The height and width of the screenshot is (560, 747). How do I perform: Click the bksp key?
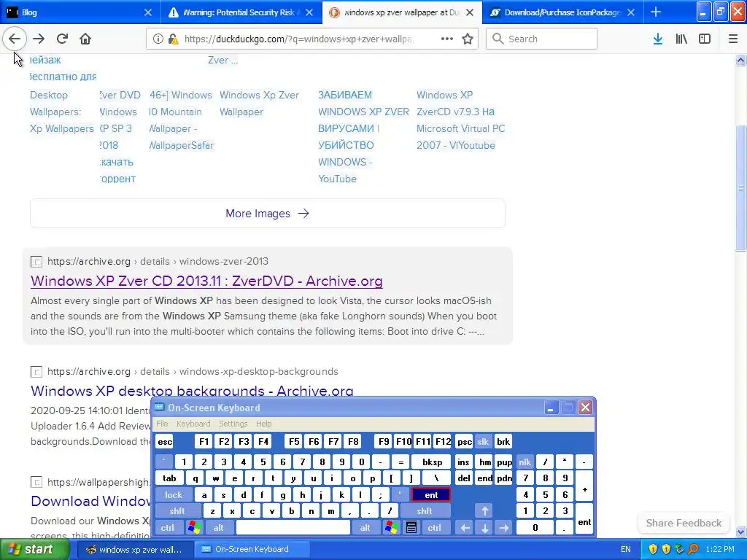point(432,462)
